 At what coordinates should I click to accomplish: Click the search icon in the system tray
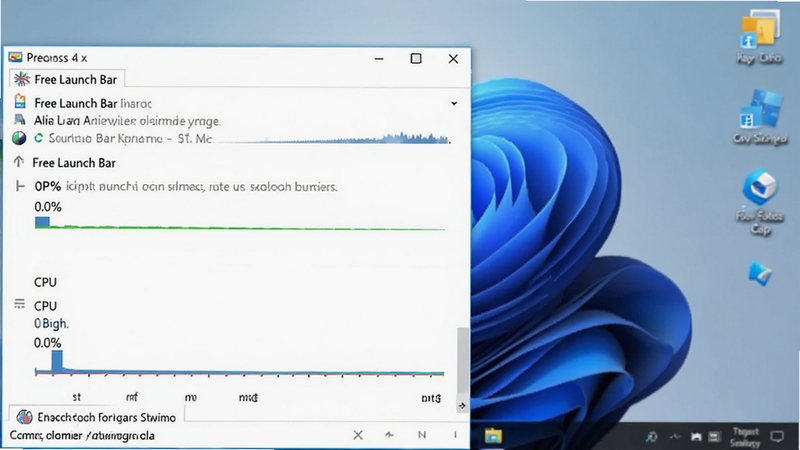click(x=652, y=437)
